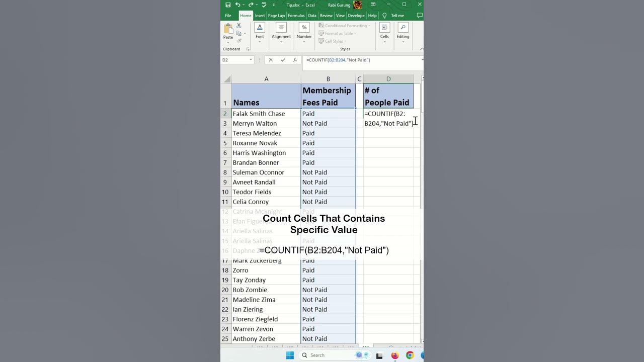644x362 pixels.
Task: Save the workbook with the Save icon
Action: click(228, 5)
